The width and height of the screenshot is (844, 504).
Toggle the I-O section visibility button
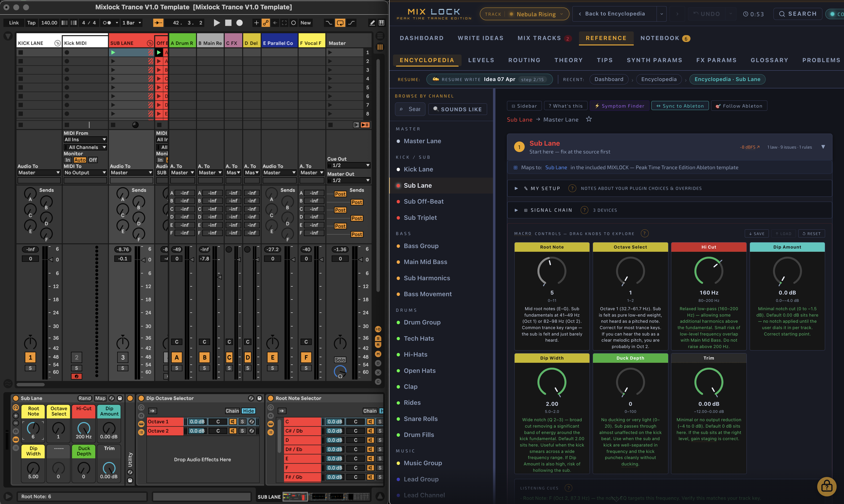coord(378,329)
